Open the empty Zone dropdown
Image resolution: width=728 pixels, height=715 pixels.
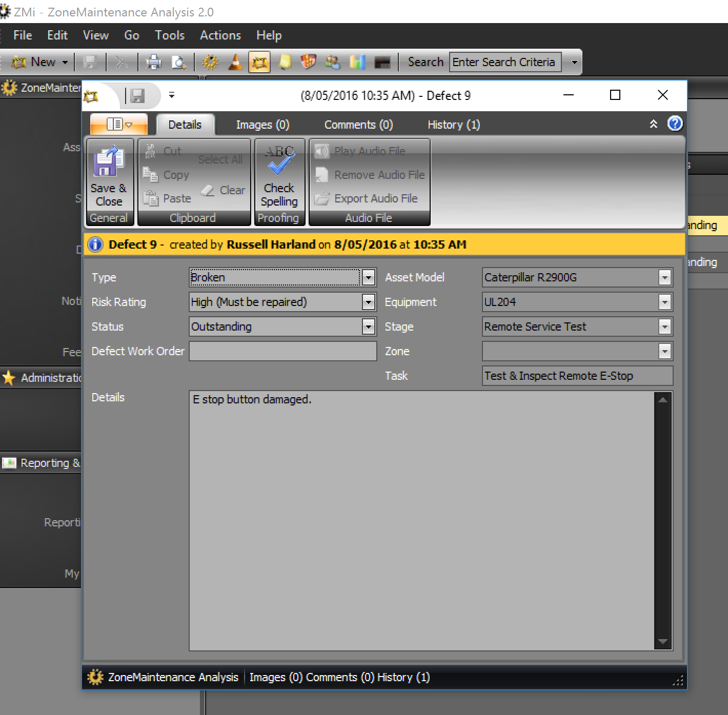665,351
